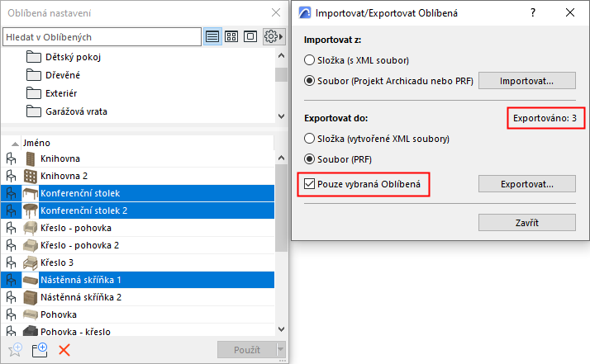Select import from Složka (s XML soubor)
The width and height of the screenshot is (590, 364).
point(310,60)
